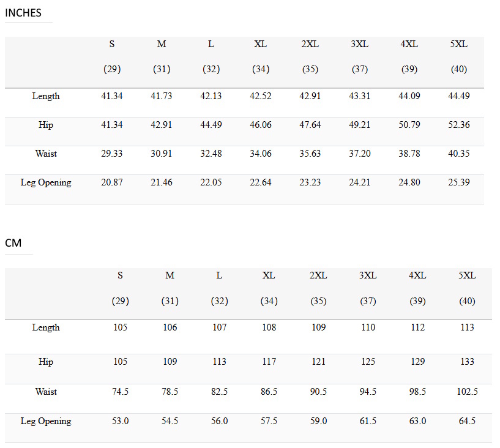Select the 52.36 hip value

click(458, 125)
